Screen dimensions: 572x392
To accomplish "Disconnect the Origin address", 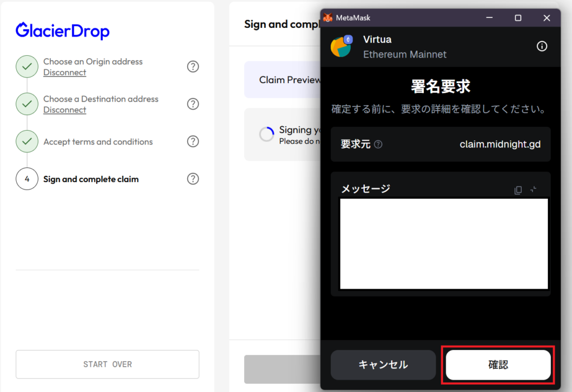I will (x=65, y=73).
